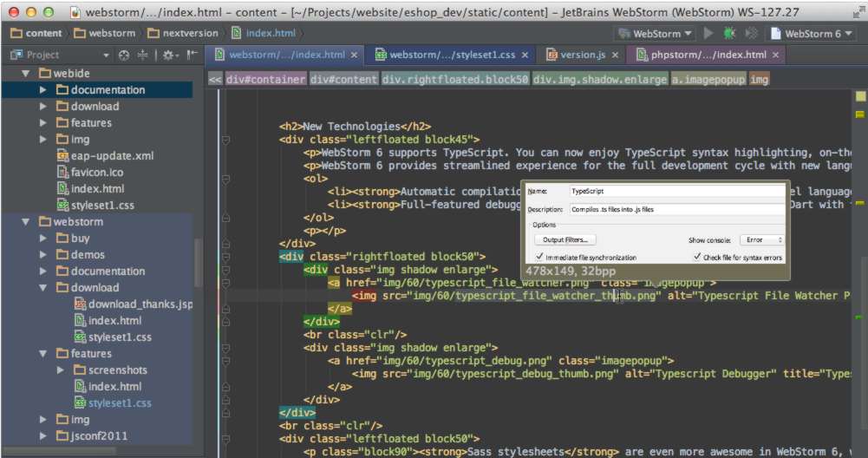868x458 pixels.
Task: Click the content folder icon in navigation bar
Action: 16,33
